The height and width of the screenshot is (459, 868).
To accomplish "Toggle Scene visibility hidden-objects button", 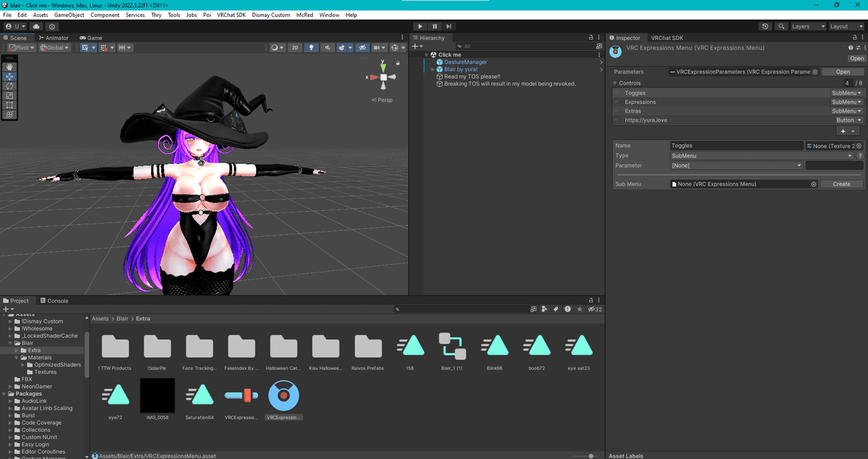I will pyautogui.click(x=363, y=47).
